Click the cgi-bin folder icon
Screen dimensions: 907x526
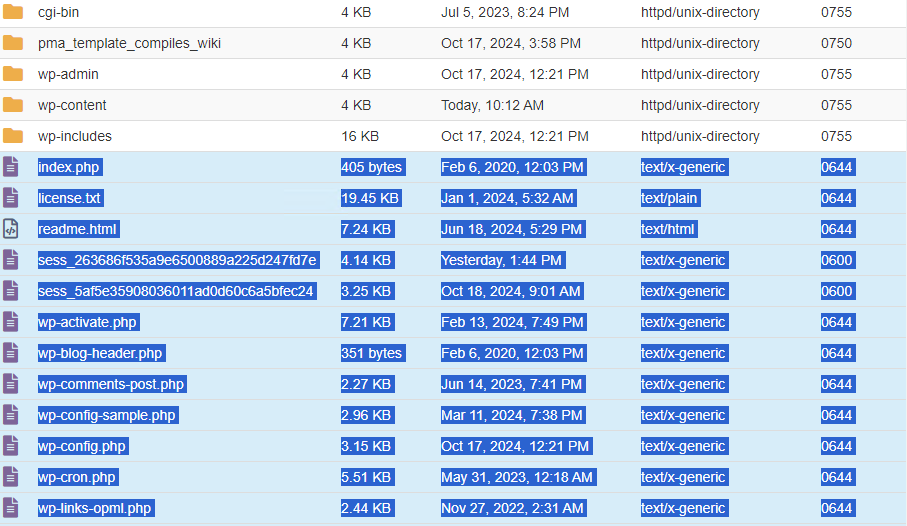[x=13, y=12]
